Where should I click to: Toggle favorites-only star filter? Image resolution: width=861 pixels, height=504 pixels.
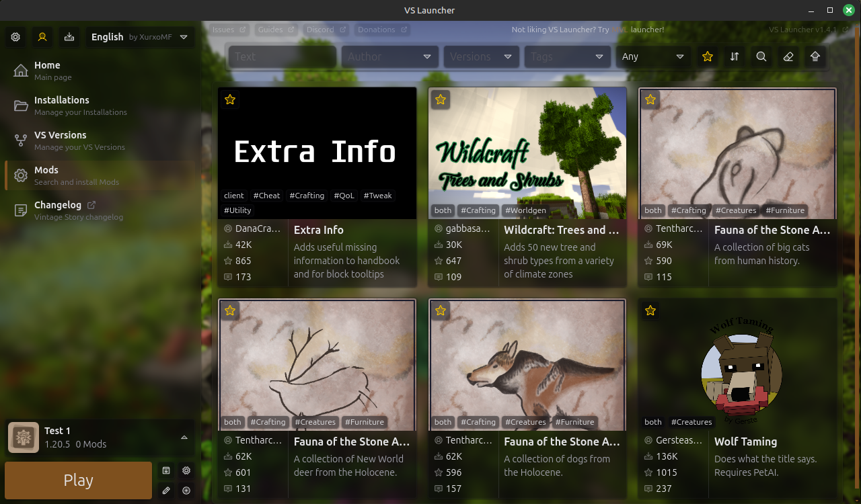pyautogui.click(x=708, y=56)
